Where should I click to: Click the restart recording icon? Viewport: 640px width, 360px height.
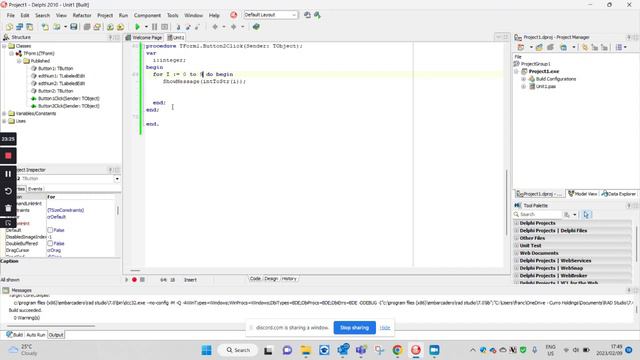pyautogui.click(x=8, y=191)
